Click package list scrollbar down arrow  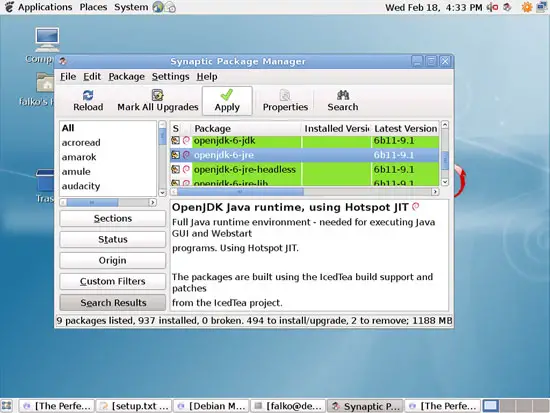click(445, 182)
